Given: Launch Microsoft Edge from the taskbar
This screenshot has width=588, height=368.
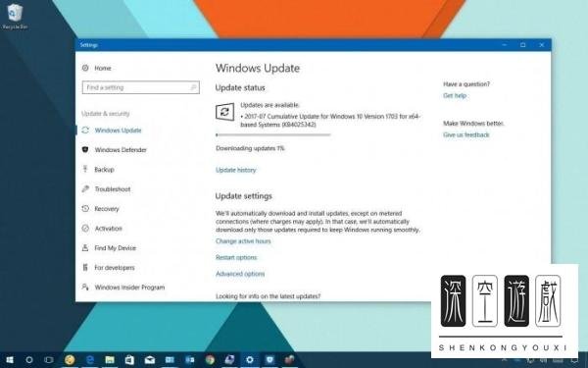Looking at the screenshot, I should click(90, 360).
